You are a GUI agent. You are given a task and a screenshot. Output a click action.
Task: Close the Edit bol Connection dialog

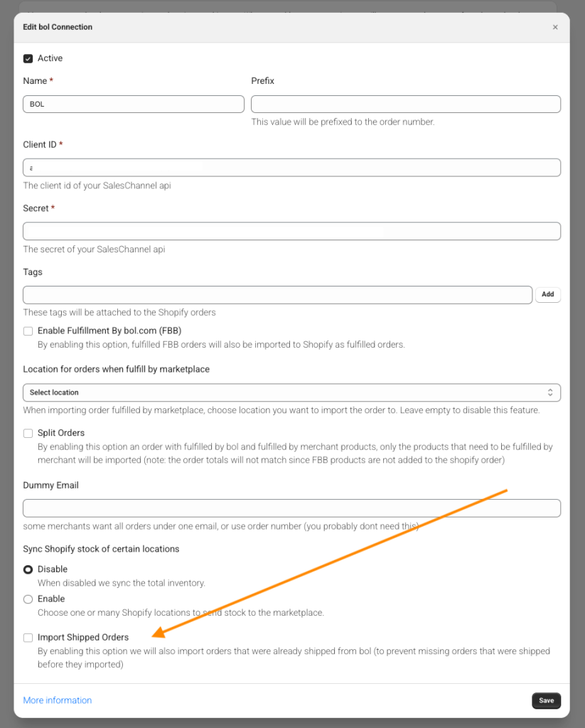[555, 27]
